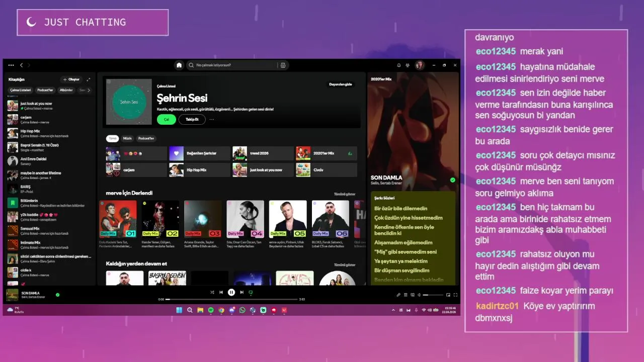644x362 pixels.
Task: Toggle the lyrics microphone icon
Action: coord(398,295)
